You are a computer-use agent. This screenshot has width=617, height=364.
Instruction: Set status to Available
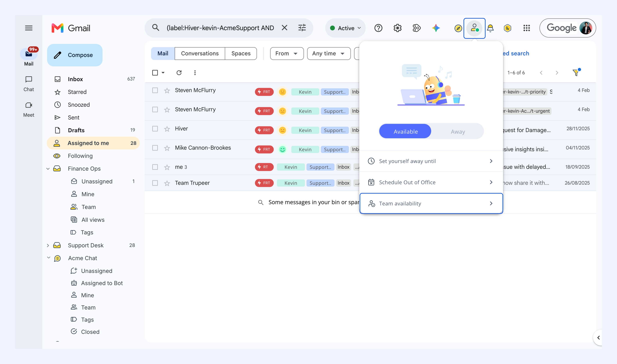click(405, 131)
